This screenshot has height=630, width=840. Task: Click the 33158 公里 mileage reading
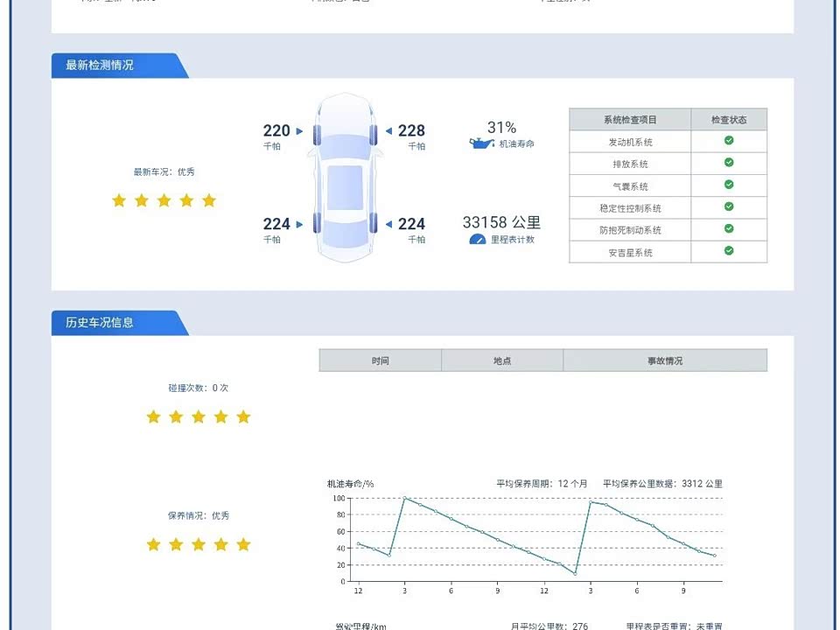coord(501,222)
